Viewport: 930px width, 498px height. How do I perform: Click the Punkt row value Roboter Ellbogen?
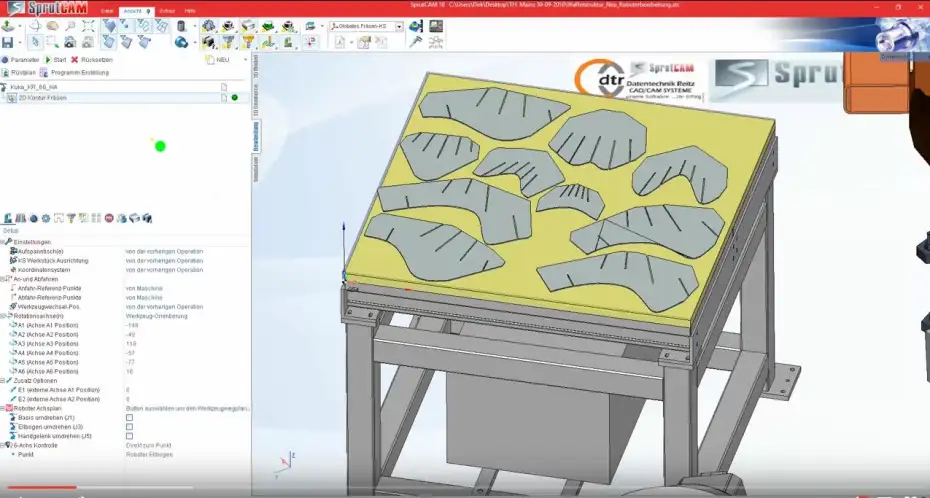pyautogui.click(x=149, y=455)
